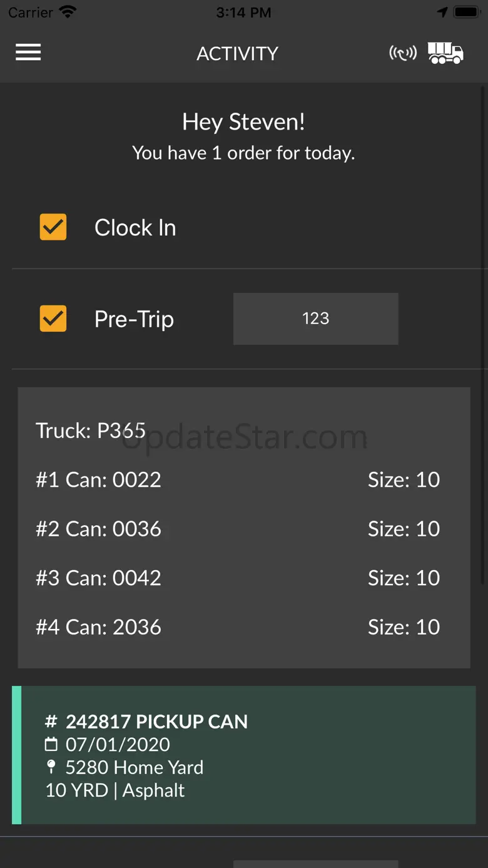
Task: Open the hamburger menu
Action: (x=28, y=53)
